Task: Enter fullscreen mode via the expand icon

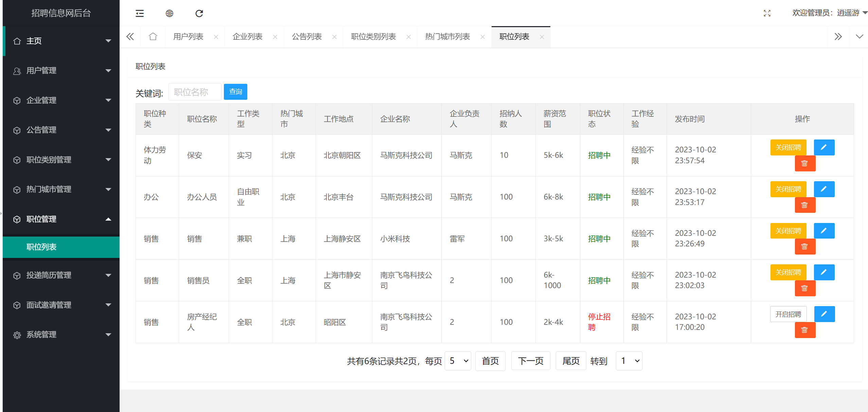Action: [x=767, y=13]
